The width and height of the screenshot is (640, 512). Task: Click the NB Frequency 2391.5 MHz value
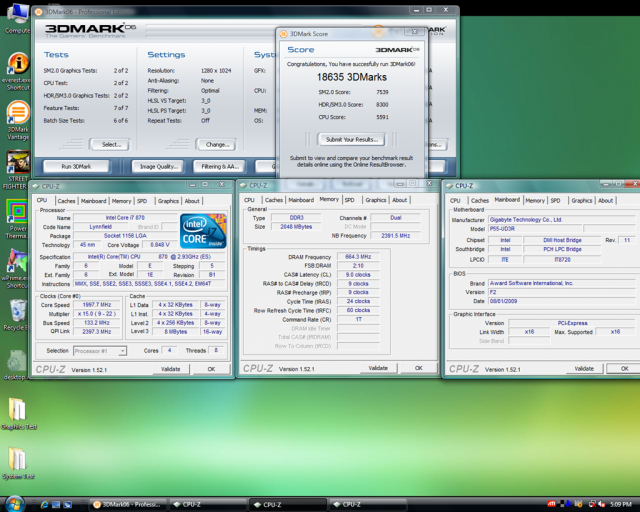pos(396,236)
